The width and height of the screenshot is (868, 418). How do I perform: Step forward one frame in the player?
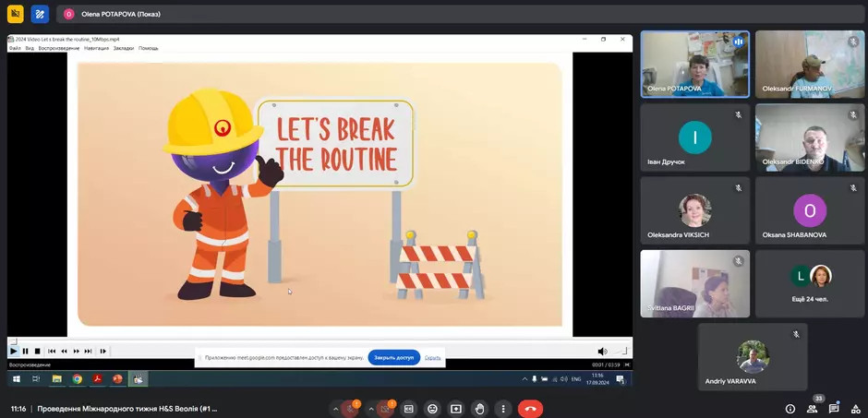pos(103,351)
